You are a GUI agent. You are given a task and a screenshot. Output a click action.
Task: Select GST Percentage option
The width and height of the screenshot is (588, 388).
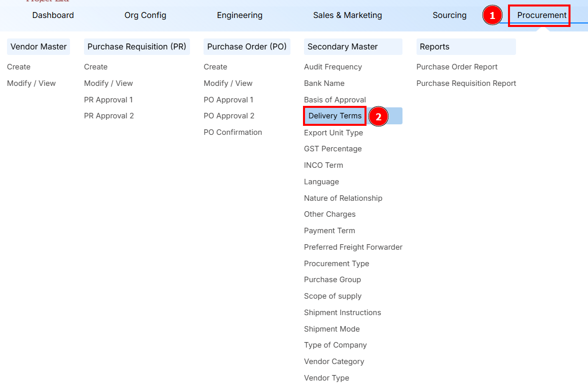[x=333, y=148]
